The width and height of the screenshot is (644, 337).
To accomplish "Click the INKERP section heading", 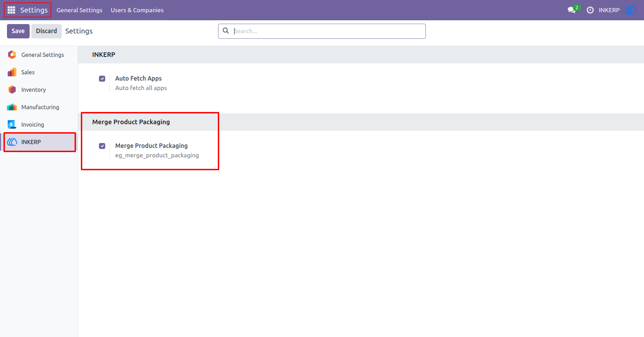I will click(103, 55).
